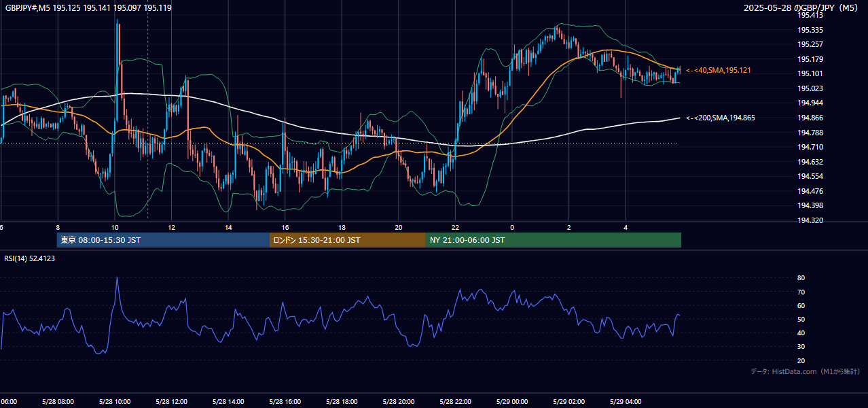
Task: Click the 5/28 08:00 date label
Action: (x=58, y=402)
